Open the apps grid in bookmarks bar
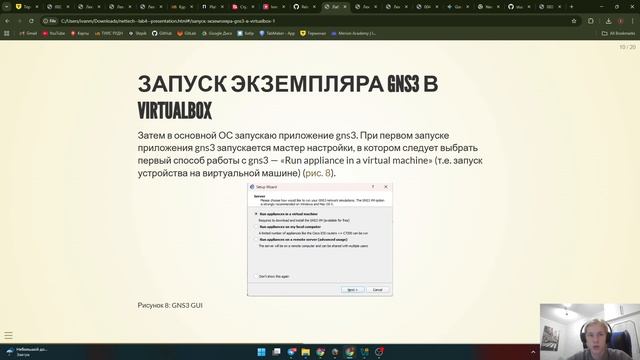Screen dimensions: 640x360 [7, 33]
